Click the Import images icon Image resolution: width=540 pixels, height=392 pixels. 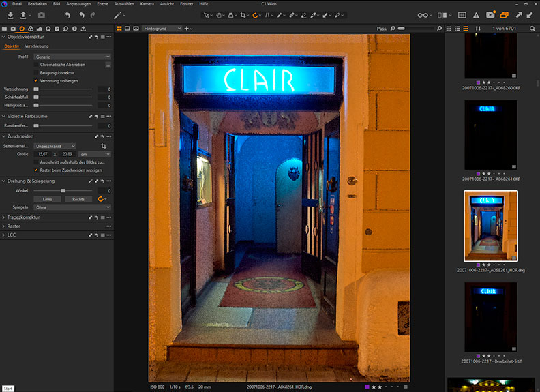click(x=10, y=15)
